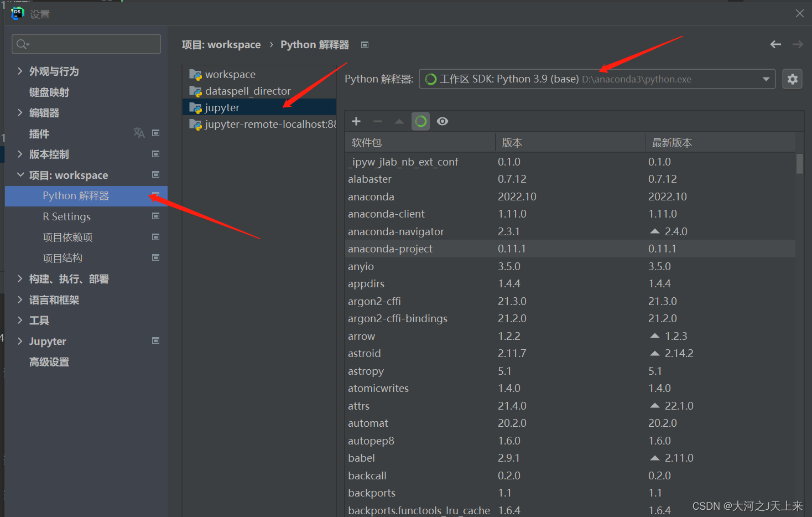
Task: Open the Python interpreter dropdown
Action: (766, 79)
